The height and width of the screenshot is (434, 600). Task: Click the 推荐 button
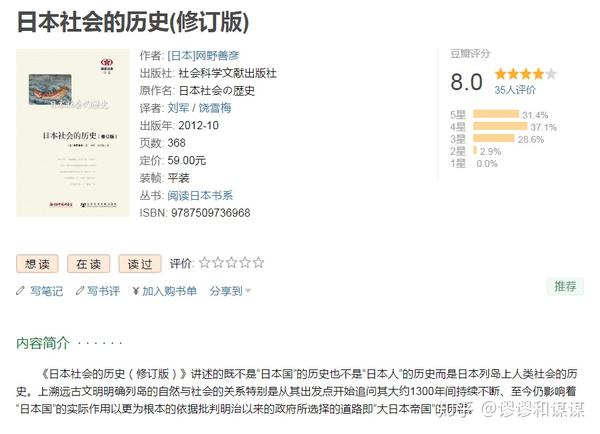click(x=565, y=286)
